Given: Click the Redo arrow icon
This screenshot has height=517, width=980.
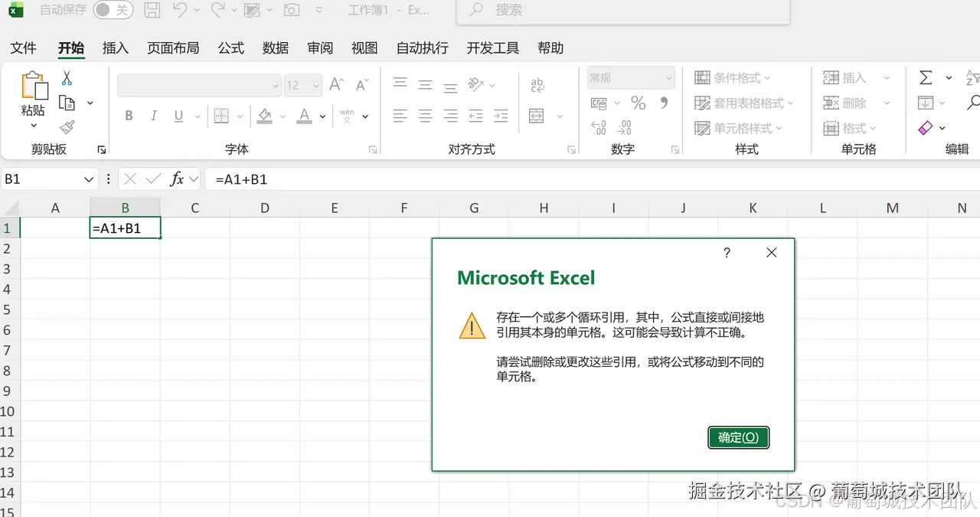Looking at the screenshot, I should [x=217, y=10].
